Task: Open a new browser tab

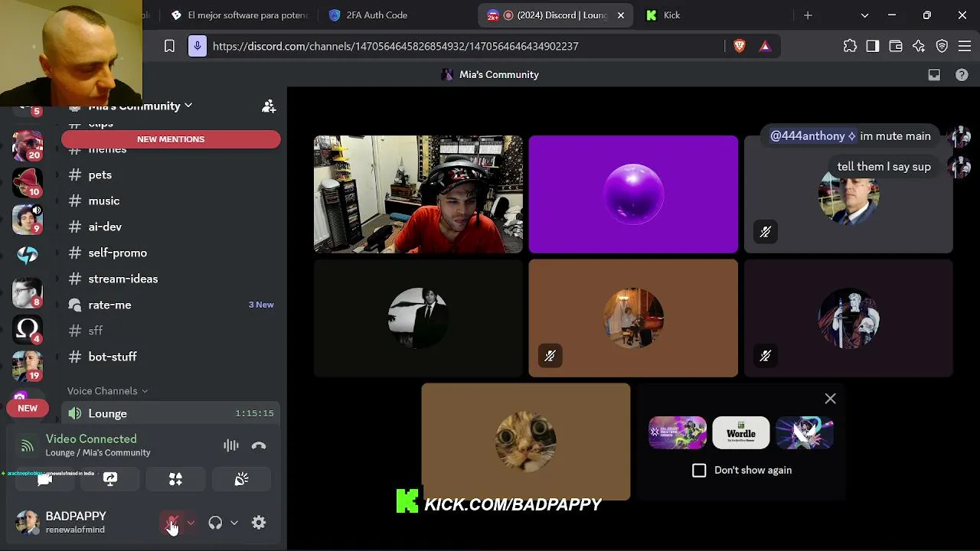Action: [808, 15]
